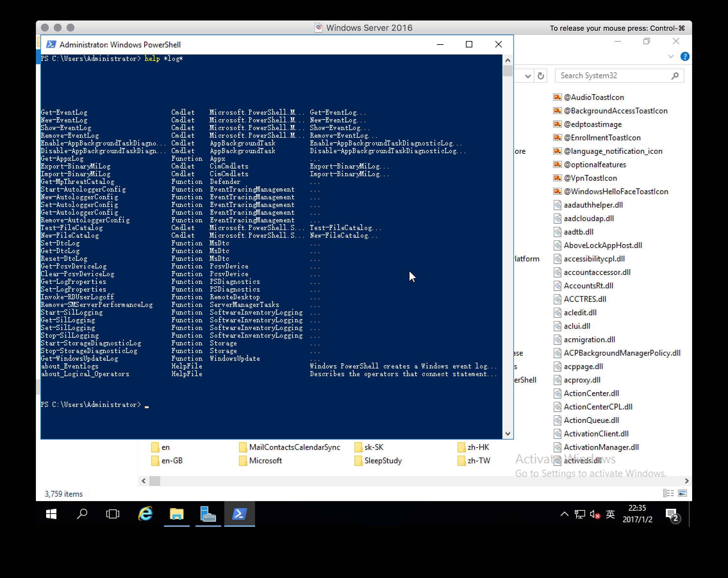Select acledit.dll file
This screenshot has height=578, width=728.
(x=575, y=313)
